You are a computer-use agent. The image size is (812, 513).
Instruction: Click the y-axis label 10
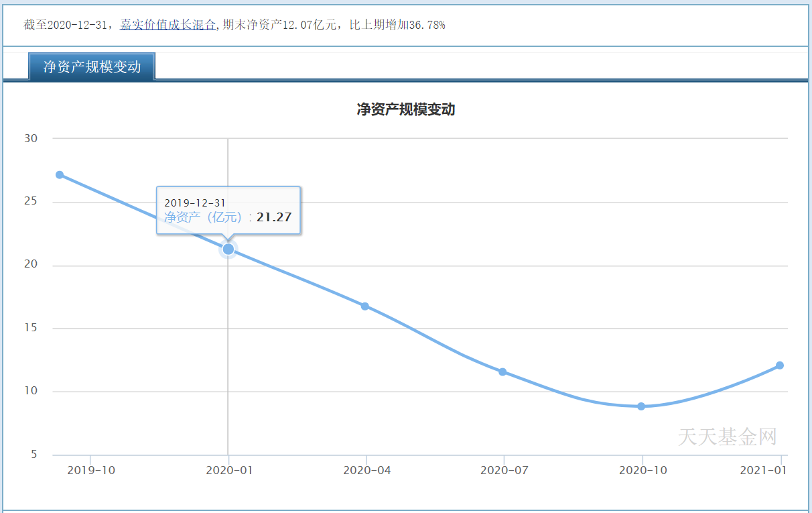click(x=31, y=392)
